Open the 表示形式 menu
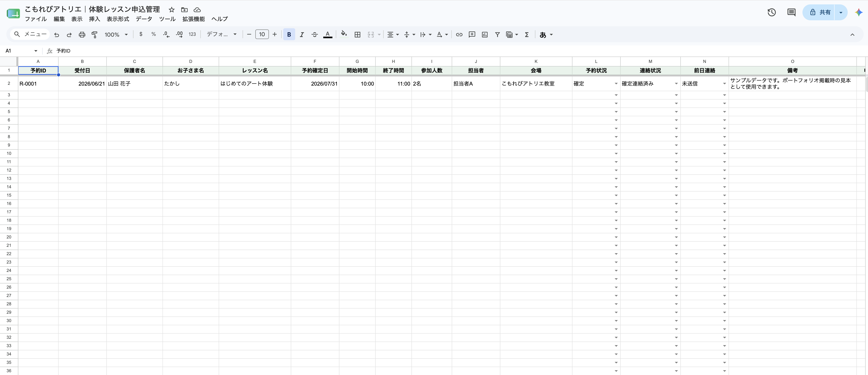 coord(118,19)
